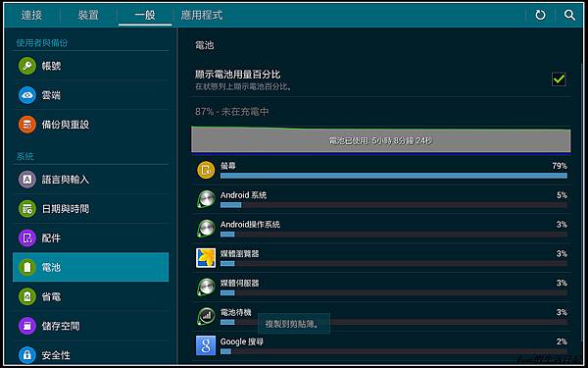Select the 一般 tab
The width and height of the screenshot is (588, 368).
click(145, 15)
